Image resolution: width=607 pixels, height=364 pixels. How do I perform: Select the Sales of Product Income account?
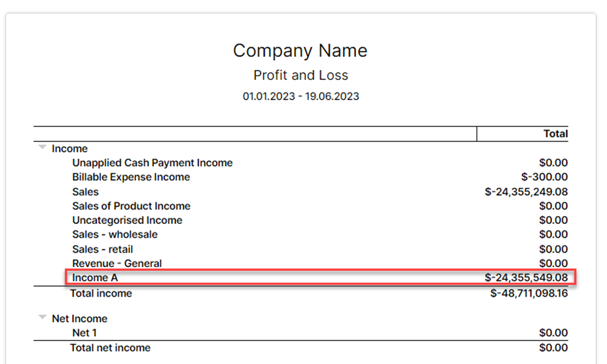click(x=131, y=206)
